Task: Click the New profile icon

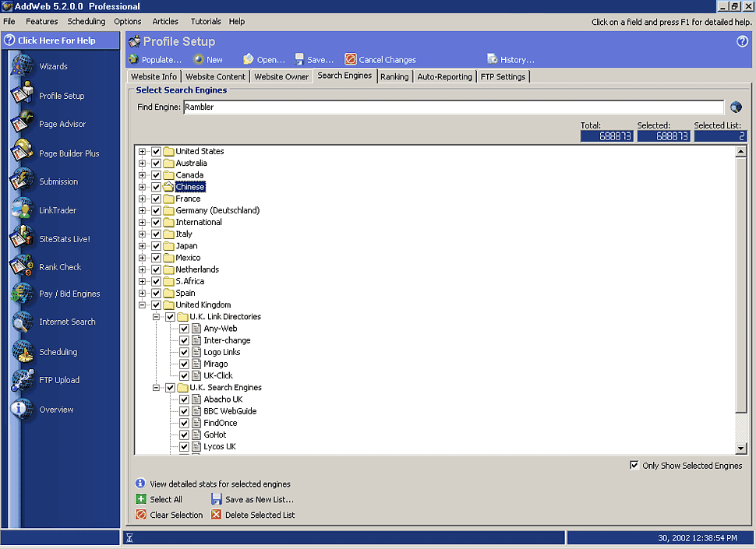Action: click(198, 59)
